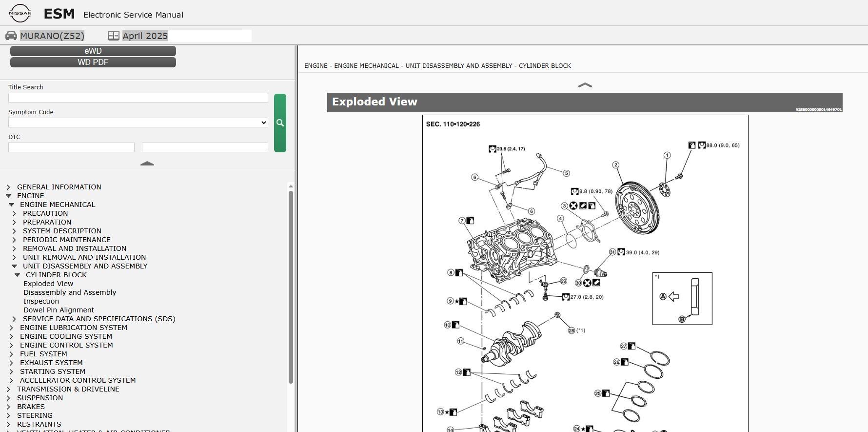Expand ENGINE COOLING SYSTEM
The image size is (868, 432).
point(11,336)
